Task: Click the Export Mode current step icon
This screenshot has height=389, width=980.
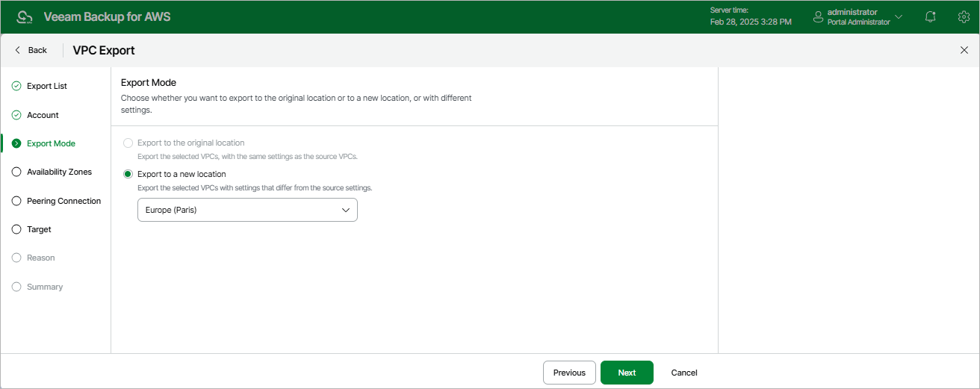Action: click(16, 143)
